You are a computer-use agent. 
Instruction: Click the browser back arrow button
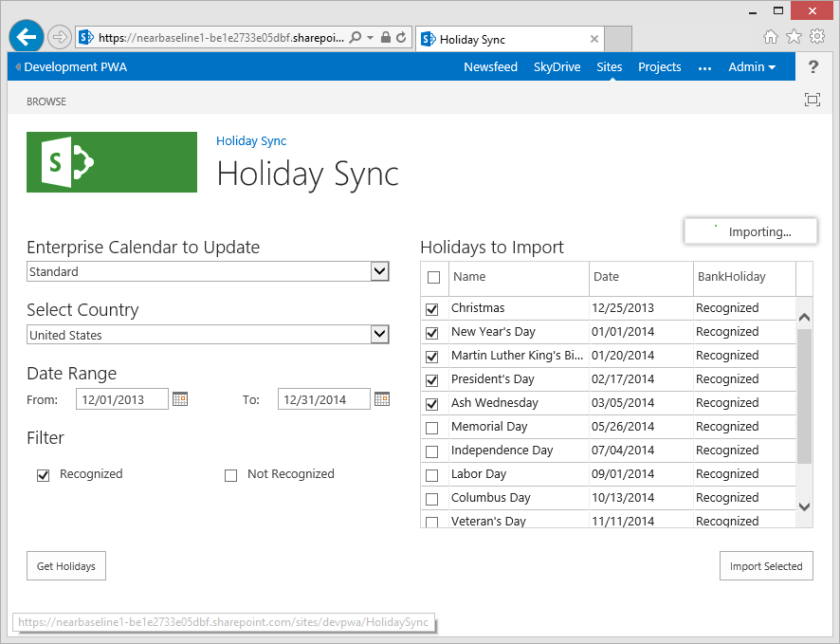[27, 37]
